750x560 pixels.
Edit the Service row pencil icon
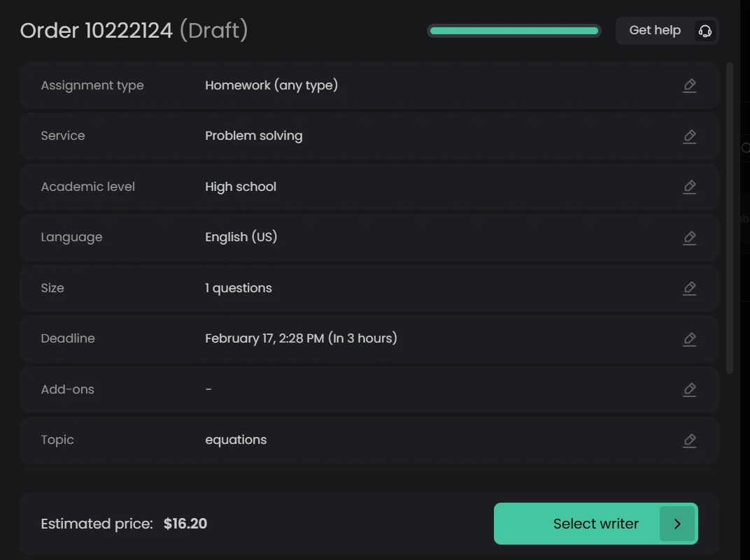coord(689,136)
